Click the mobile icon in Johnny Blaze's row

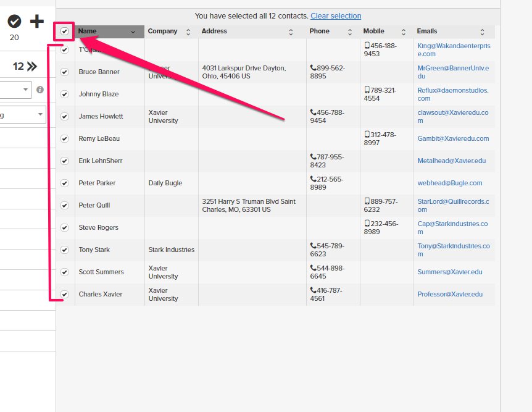[367, 90]
